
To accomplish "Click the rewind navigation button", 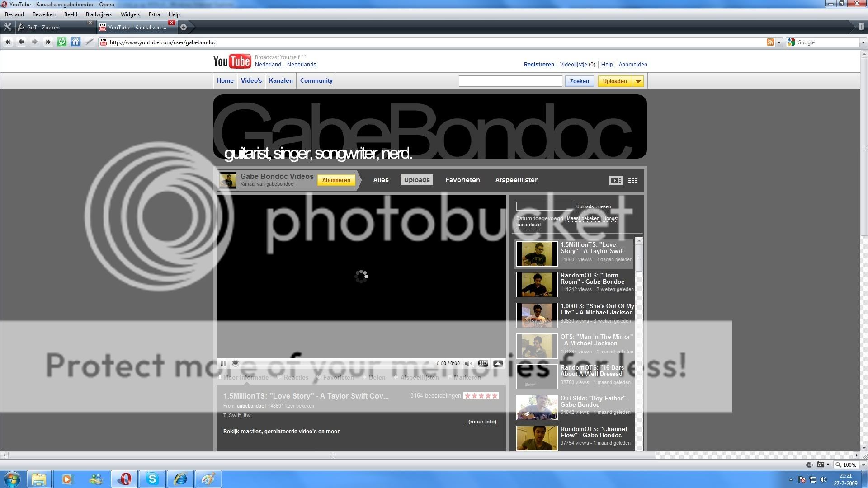I will 8,42.
